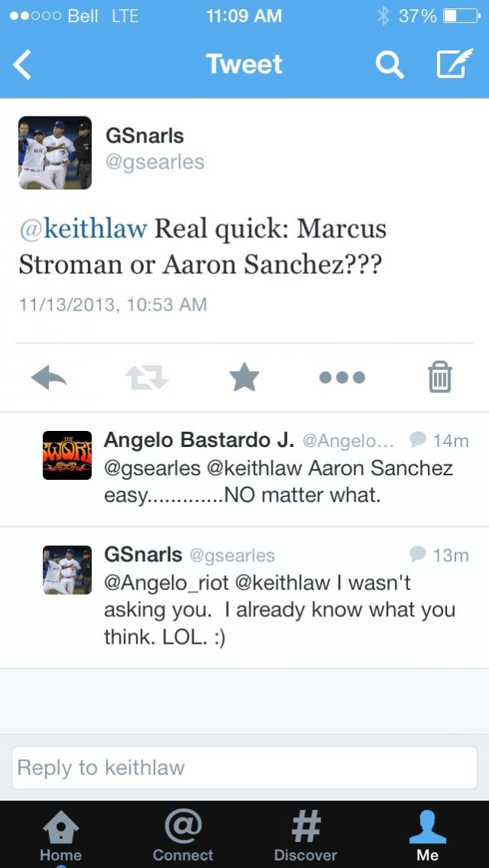Tap the back arrow in header
Viewport: 489px width, 868px height.
point(23,65)
